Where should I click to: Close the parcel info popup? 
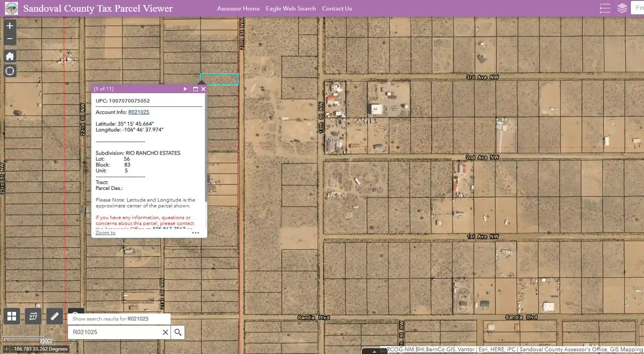pyautogui.click(x=203, y=89)
